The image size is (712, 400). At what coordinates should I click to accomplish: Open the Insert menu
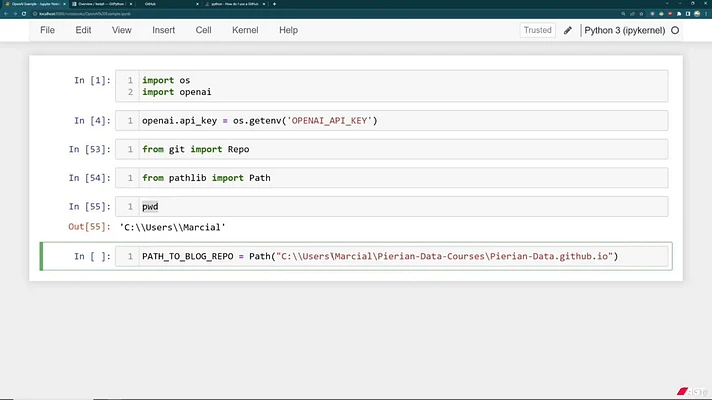click(163, 30)
